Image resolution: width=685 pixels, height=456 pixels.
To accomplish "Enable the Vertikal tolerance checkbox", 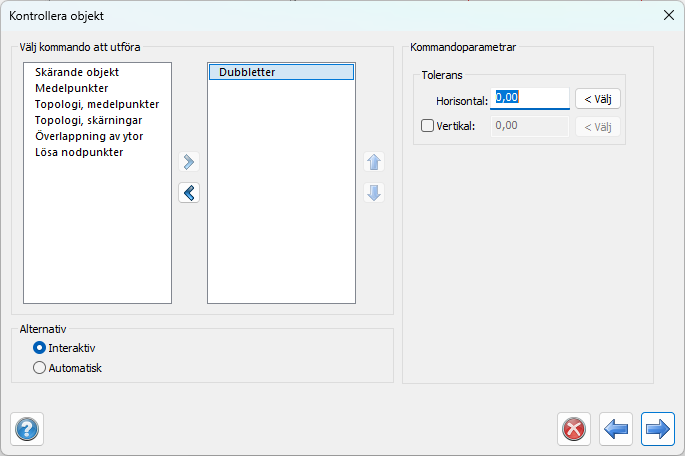I will pyautogui.click(x=428, y=126).
